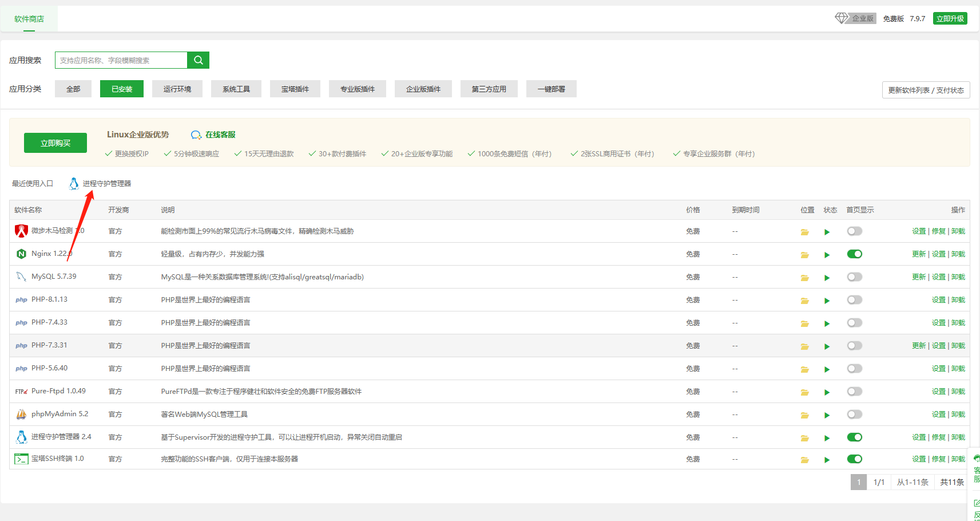The height and width of the screenshot is (521, 980).
Task: Click 更新 link for PHP-7.3.31 row
Action: (919, 346)
